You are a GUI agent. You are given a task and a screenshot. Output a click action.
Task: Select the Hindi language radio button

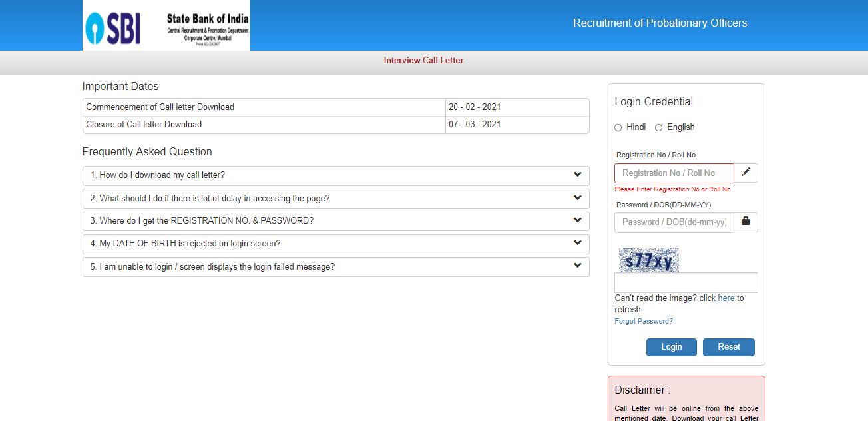pyautogui.click(x=618, y=127)
